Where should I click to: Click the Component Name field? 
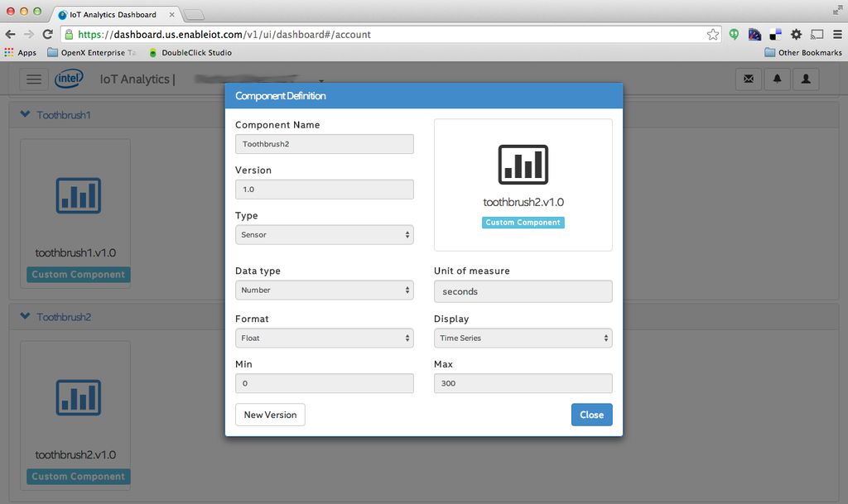pos(325,144)
